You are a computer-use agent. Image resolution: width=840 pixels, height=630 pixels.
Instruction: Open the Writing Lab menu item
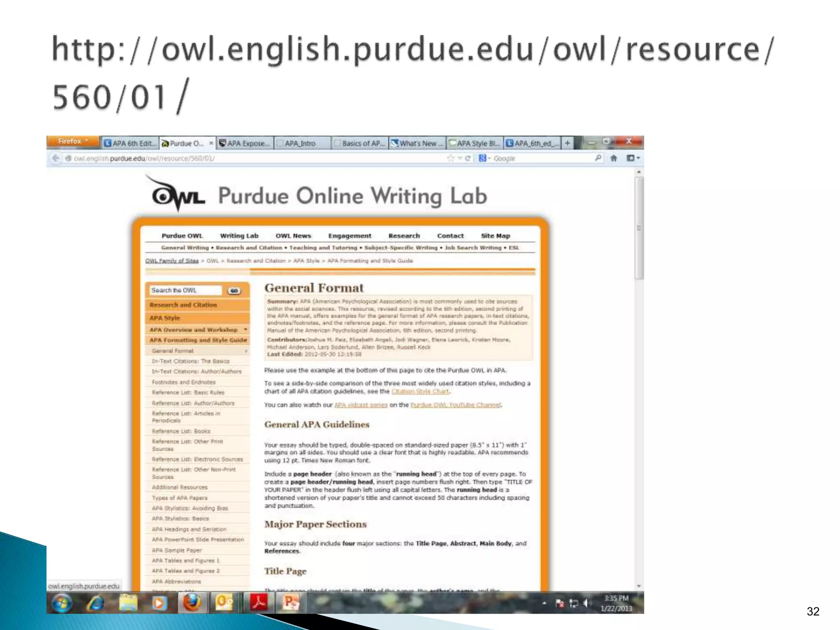point(239,236)
